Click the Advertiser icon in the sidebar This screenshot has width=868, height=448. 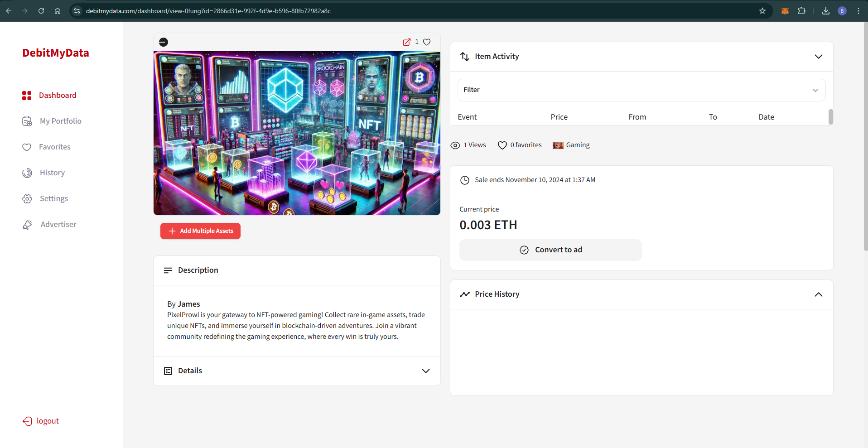pos(28,225)
